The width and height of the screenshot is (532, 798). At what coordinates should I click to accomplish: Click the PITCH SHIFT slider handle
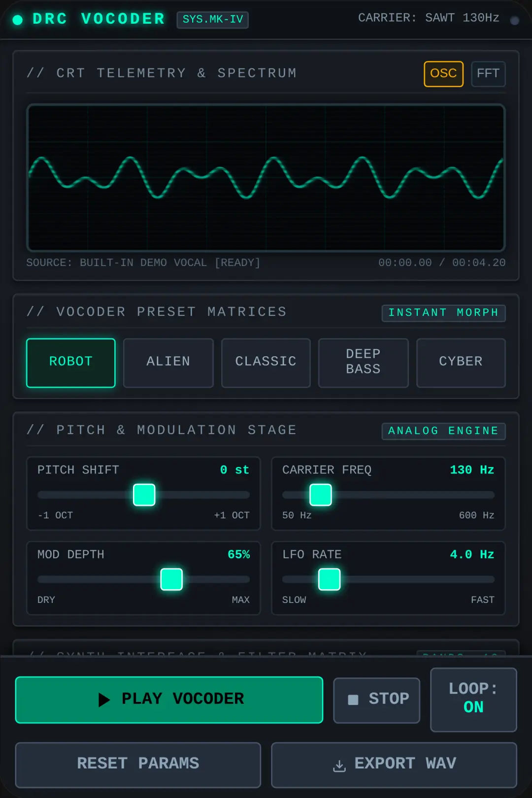(144, 495)
